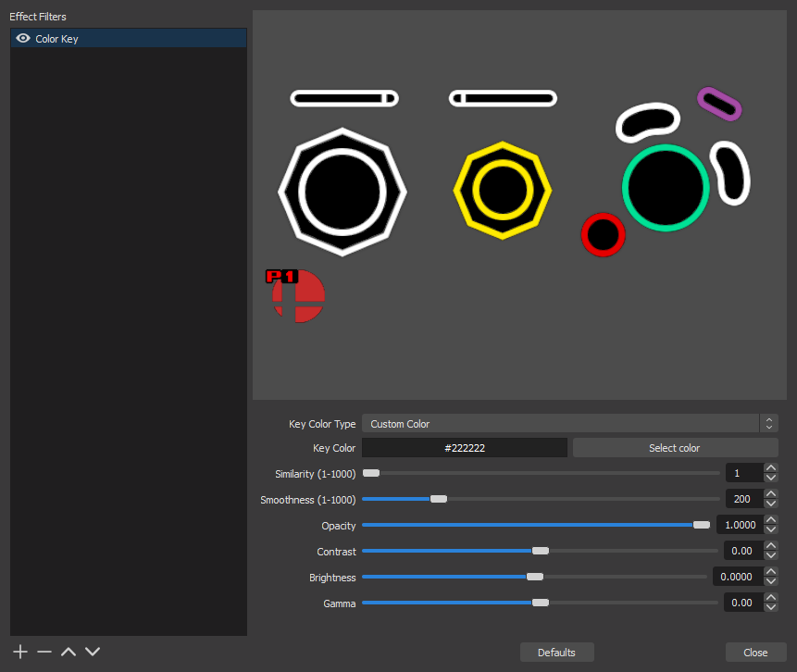This screenshot has width=797, height=672.
Task: Decrease Contrast with the down stepper arrow
Action: tap(770, 555)
